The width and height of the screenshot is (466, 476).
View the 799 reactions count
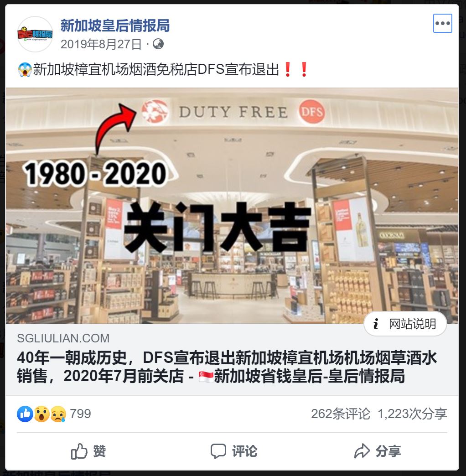(x=80, y=414)
